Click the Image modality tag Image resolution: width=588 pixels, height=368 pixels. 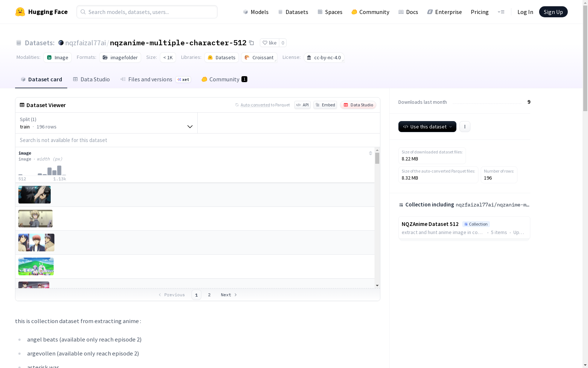click(x=58, y=57)
